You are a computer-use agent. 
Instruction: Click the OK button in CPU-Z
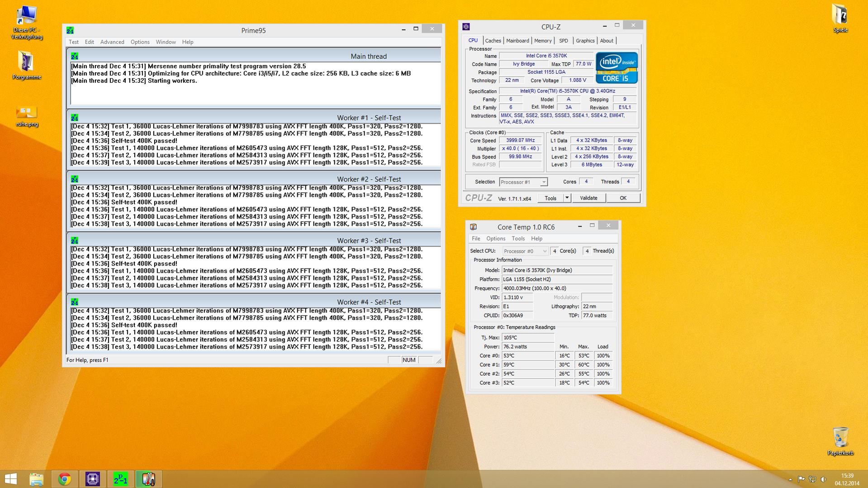tap(623, 198)
